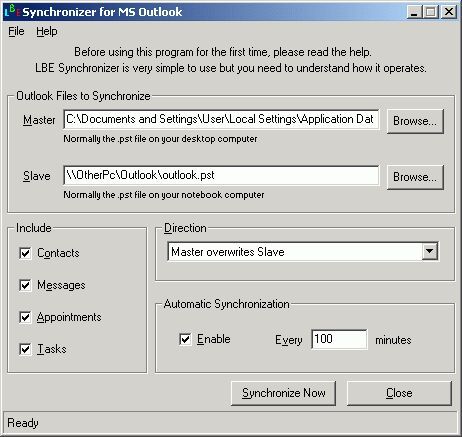Click 'Normally the .pst file on your notebook computer'
Screen dimensions: 462x437
pyautogui.click(x=164, y=195)
